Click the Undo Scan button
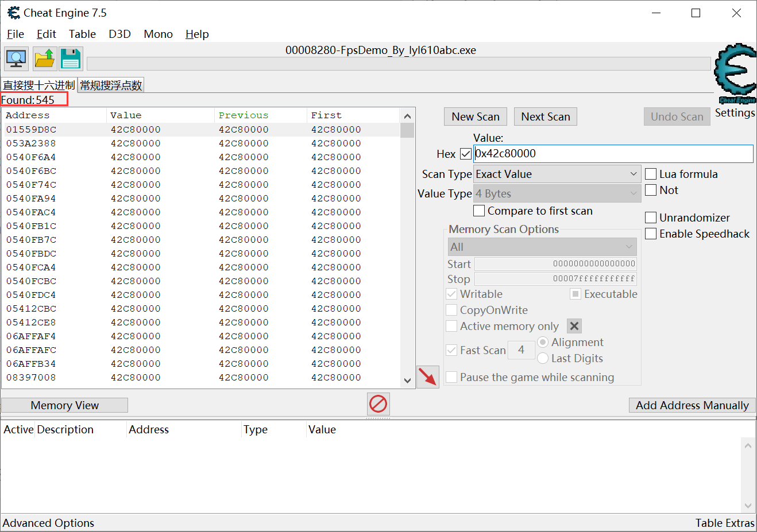This screenshot has height=532, width=757. click(x=677, y=117)
